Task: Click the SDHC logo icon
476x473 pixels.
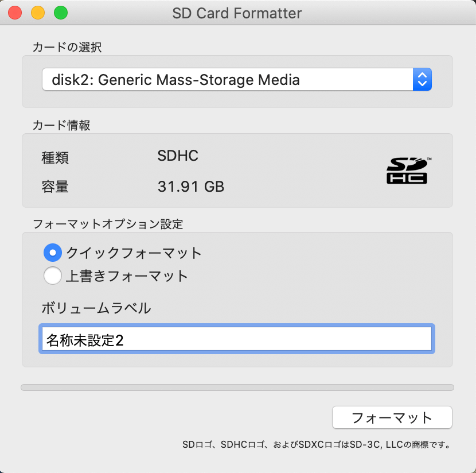Action: 407,170
